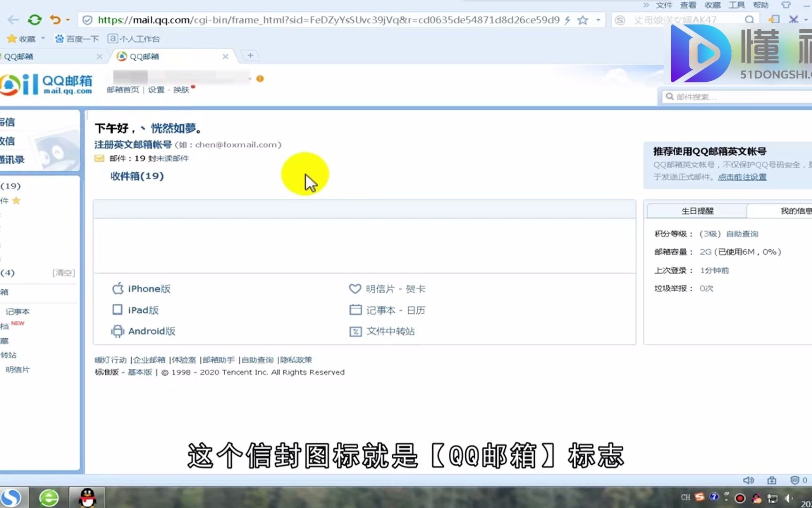Open 文件中转站

382,331
